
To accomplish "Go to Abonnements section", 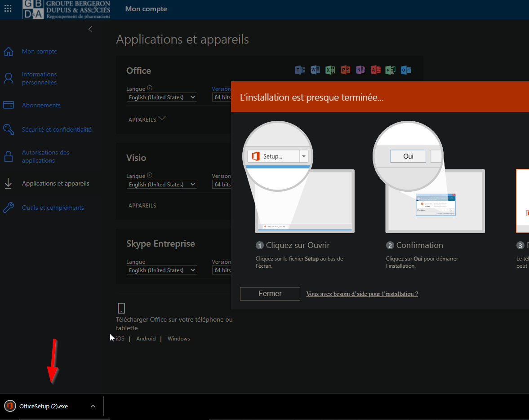I will coord(41,105).
